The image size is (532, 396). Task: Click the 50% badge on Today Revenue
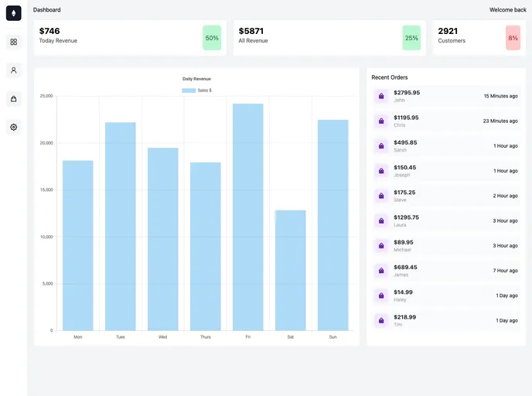[x=212, y=38]
